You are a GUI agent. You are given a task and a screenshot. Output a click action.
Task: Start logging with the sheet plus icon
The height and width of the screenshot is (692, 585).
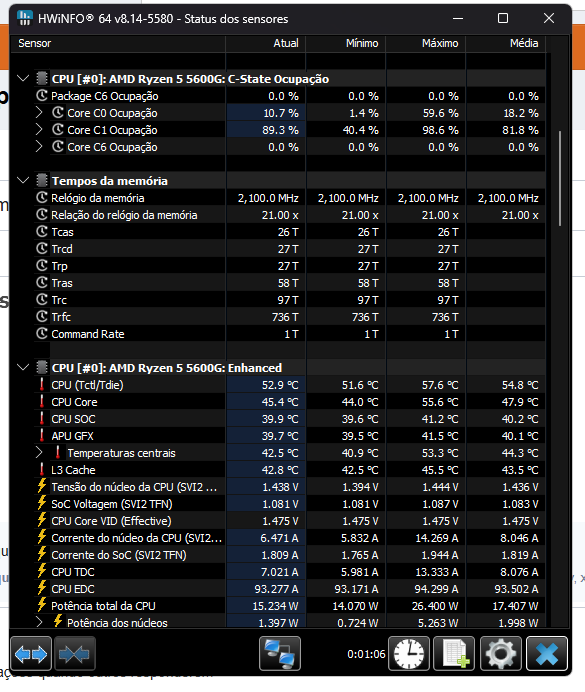(x=454, y=654)
